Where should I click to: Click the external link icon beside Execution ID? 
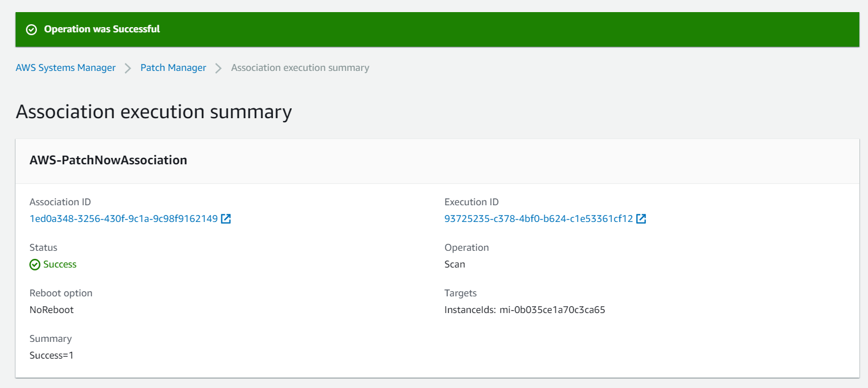(641, 219)
